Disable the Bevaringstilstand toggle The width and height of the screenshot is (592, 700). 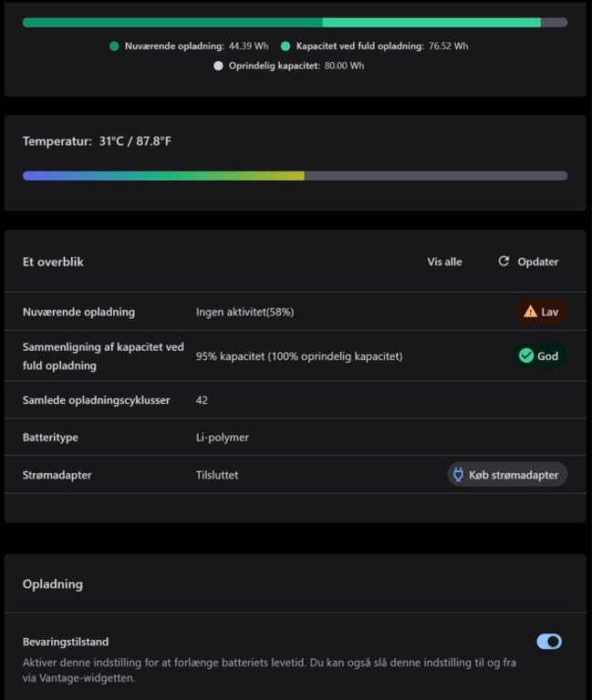(x=549, y=642)
